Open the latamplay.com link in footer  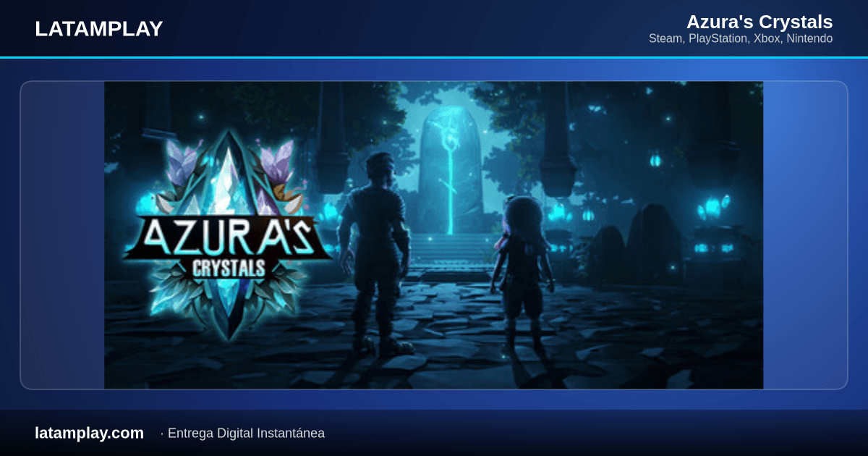pos(89,433)
